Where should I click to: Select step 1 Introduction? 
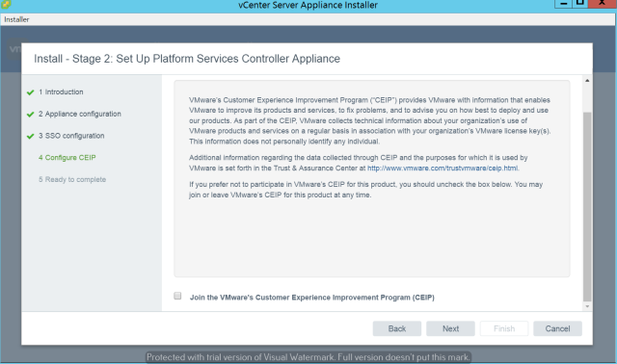click(61, 92)
